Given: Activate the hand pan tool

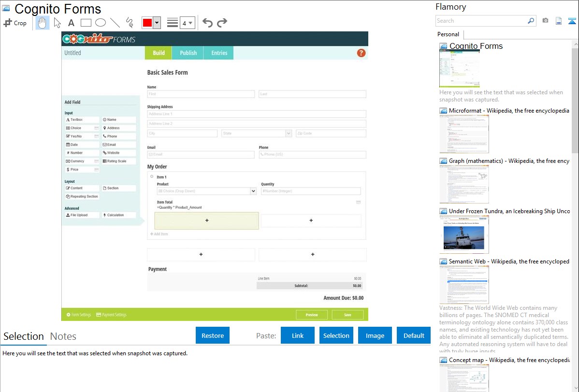Looking at the screenshot, I should tap(43, 23).
